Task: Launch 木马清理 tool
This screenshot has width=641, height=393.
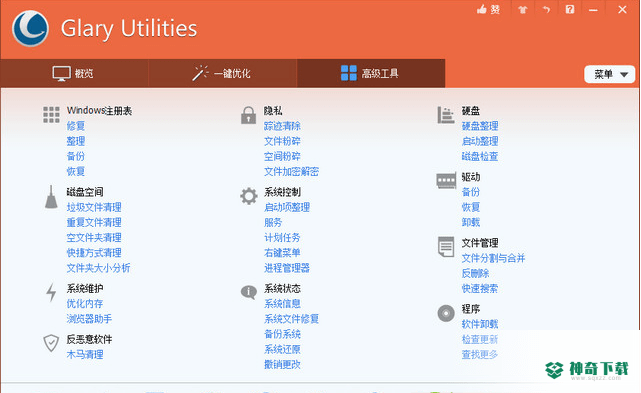Action: [85, 355]
